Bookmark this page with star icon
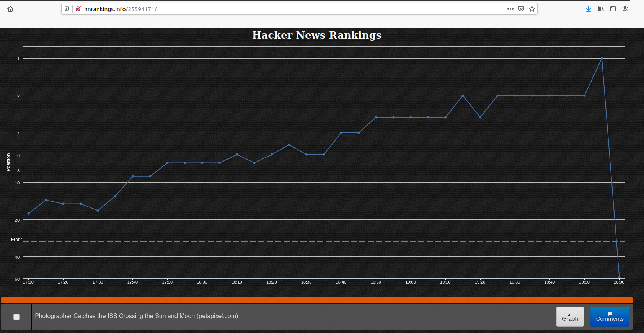This screenshot has height=333, width=644. click(532, 9)
